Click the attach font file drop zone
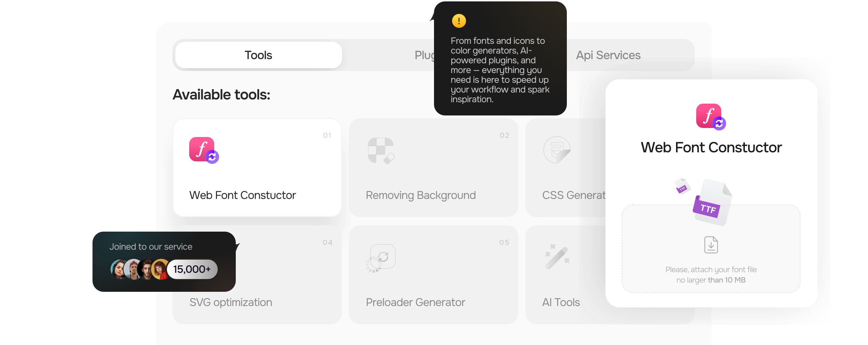Image resolution: width=868 pixels, height=345 pixels. (x=711, y=249)
